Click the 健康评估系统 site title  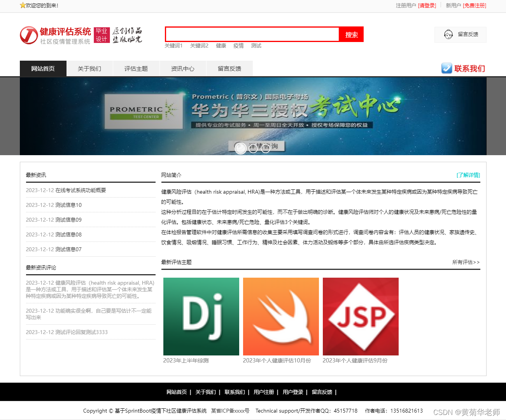click(x=65, y=31)
